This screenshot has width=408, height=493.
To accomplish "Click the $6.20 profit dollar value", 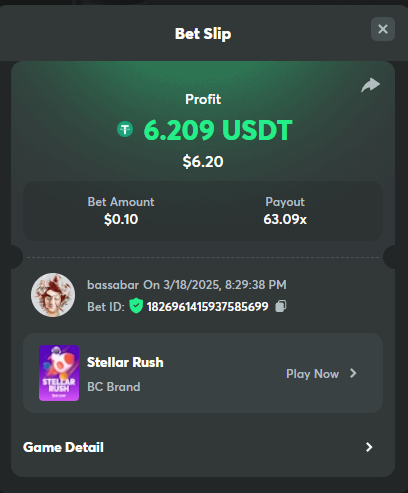I will 203,162.
